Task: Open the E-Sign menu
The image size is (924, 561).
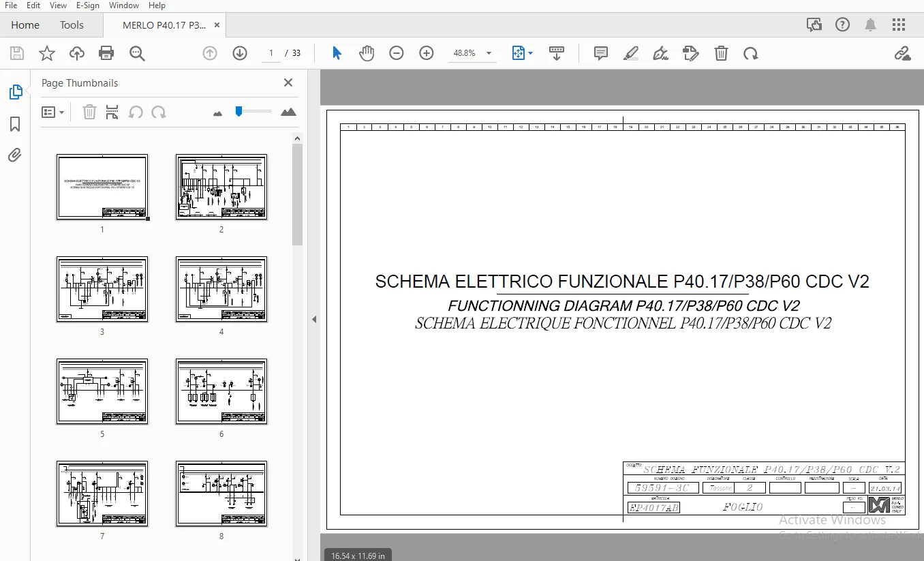Action: pos(88,5)
